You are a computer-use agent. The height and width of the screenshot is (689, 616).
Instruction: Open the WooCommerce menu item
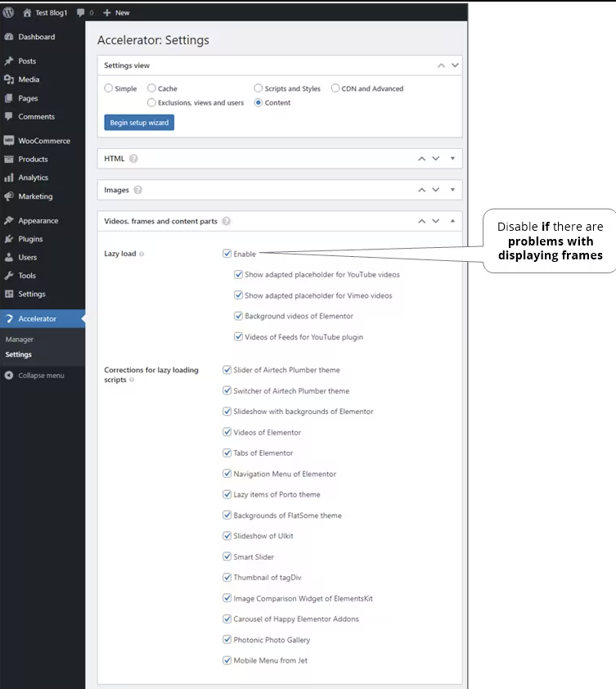(x=43, y=141)
